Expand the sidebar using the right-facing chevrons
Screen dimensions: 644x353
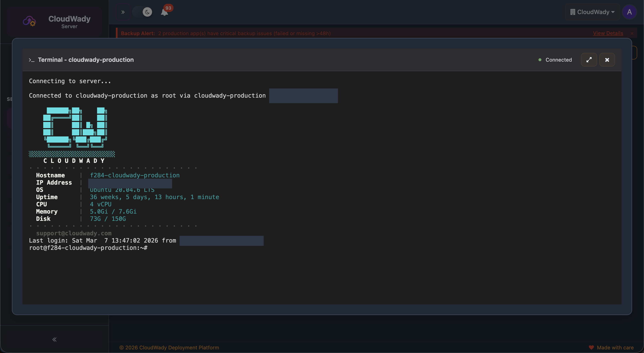tap(123, 12)
